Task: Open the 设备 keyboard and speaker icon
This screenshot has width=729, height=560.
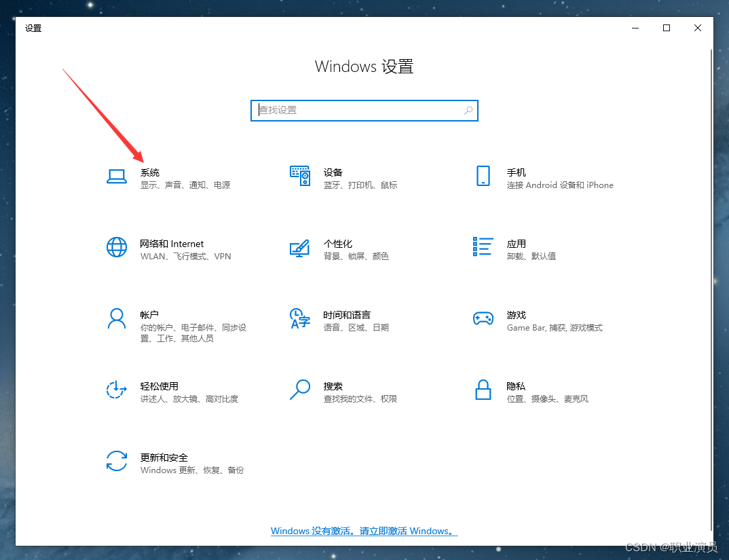Action: pyautogui.click(x=300, y=176)
